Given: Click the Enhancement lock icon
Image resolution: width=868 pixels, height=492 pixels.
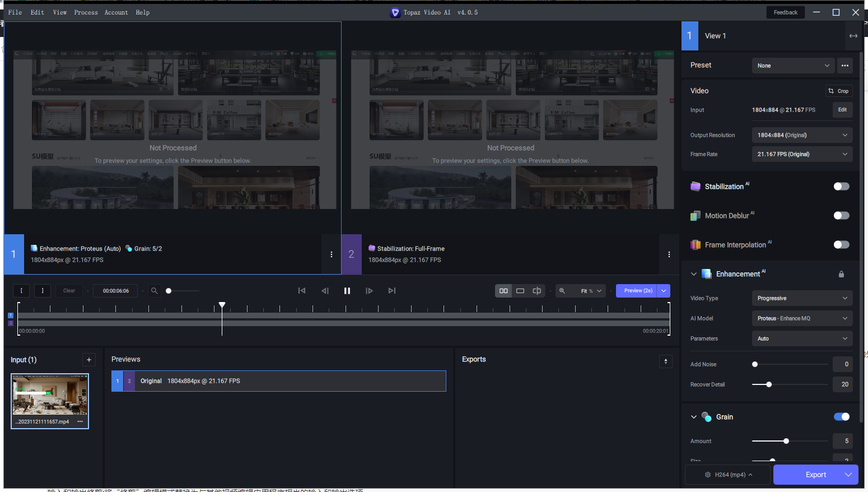Looking at the screenshot, I should 841,274.
